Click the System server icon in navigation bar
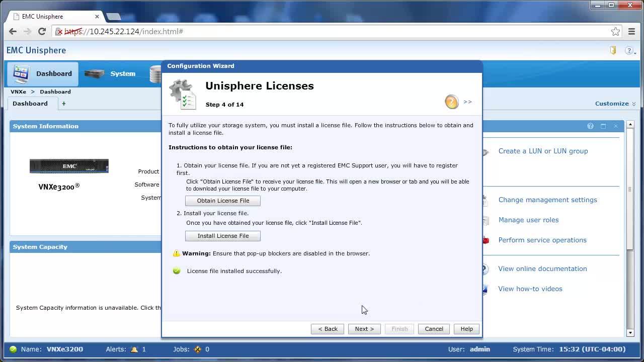This screenshot has height=362, width=644. (x=94, y=74)
